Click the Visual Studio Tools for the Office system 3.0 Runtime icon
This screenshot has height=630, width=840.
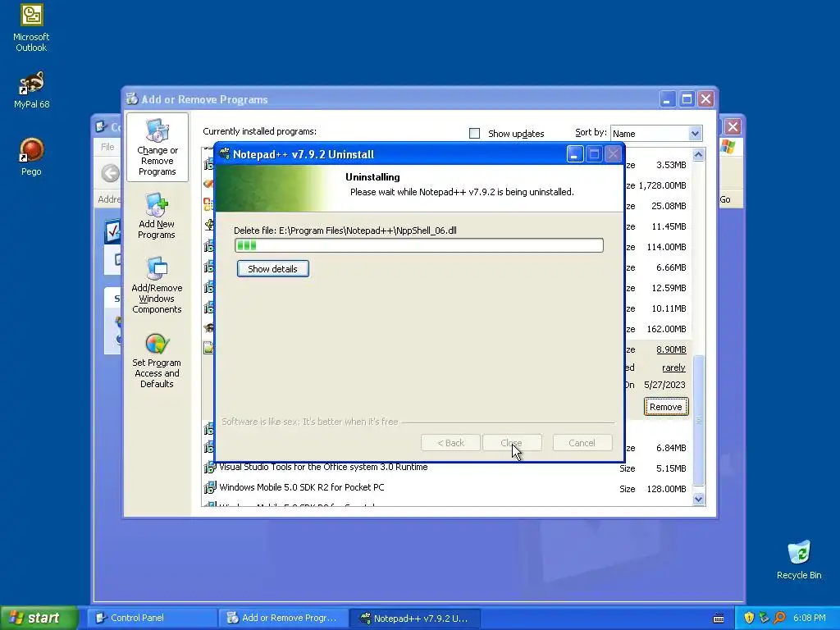click(209, 467)
